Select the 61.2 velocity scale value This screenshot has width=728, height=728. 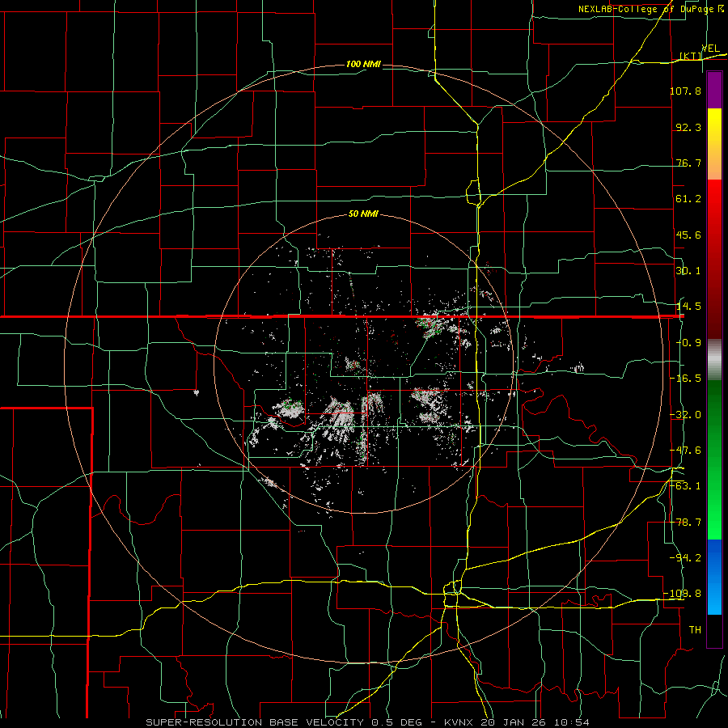coord(688,199)
